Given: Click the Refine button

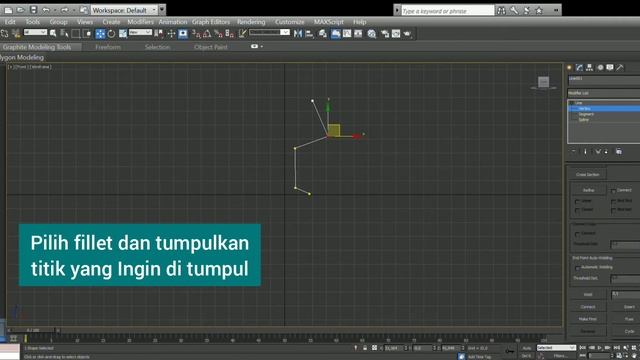Looking at the screenshot, I should click(588, 190).
